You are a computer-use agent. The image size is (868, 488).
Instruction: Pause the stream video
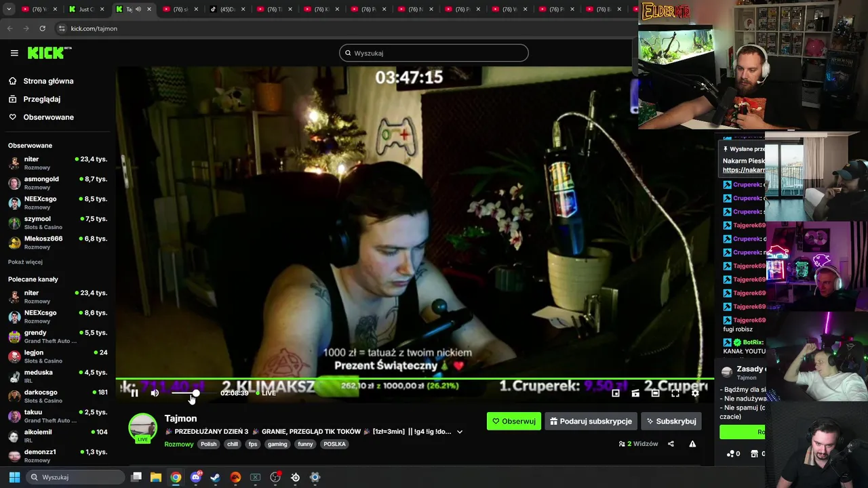134,393
